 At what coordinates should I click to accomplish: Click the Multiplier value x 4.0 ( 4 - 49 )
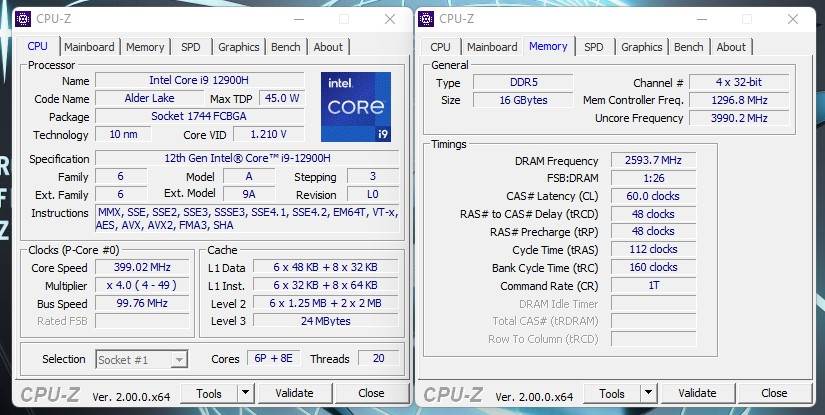pyautogui.click(x=142, y=285)
